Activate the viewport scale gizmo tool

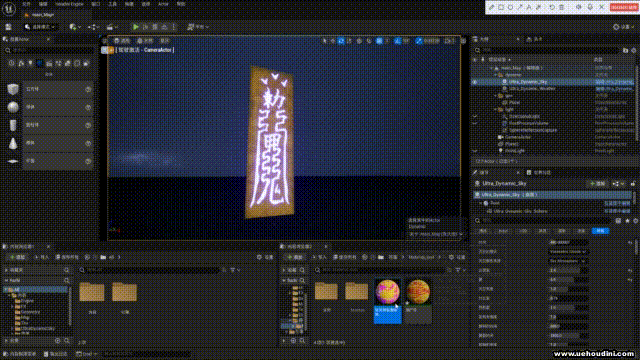(x=349, y=41)
